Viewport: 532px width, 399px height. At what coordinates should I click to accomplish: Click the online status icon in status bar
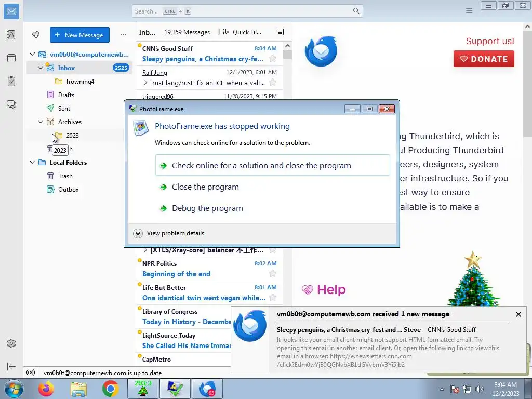[x=31, y=373]
